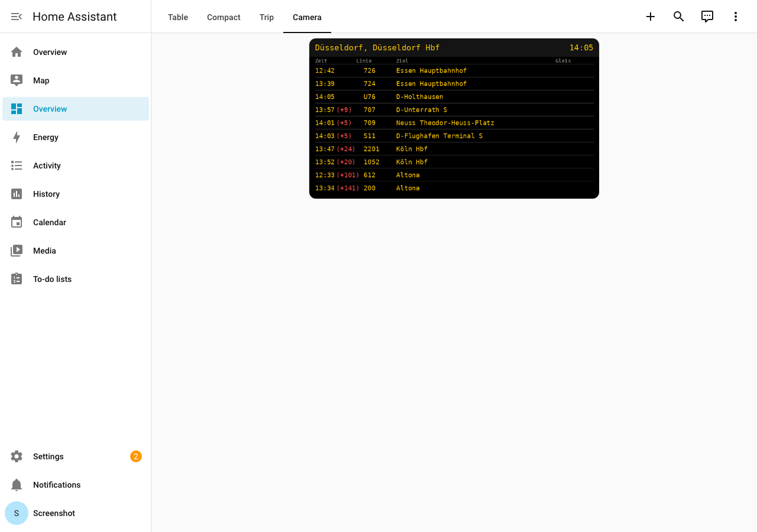Open Settings label in sidebar

click(x=48, y=456)
